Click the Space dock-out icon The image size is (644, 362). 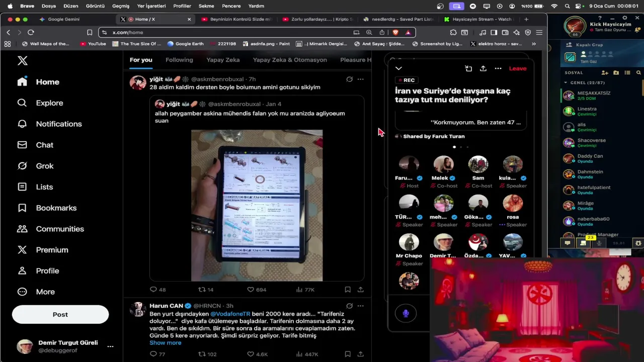pos(468,68)
